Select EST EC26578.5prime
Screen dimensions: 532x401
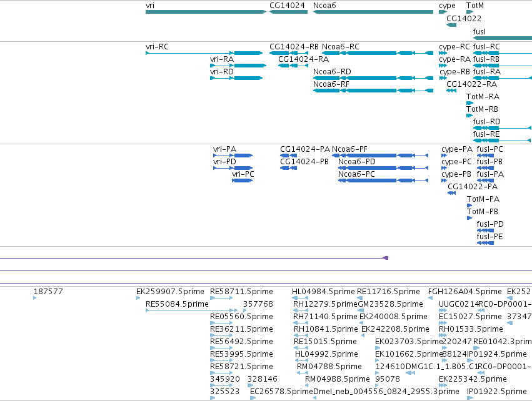click(x=253, y=398)
